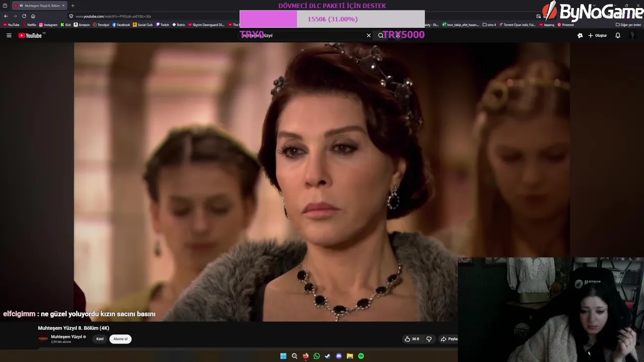Share the video with Paylaş button

tap(449, 339)
